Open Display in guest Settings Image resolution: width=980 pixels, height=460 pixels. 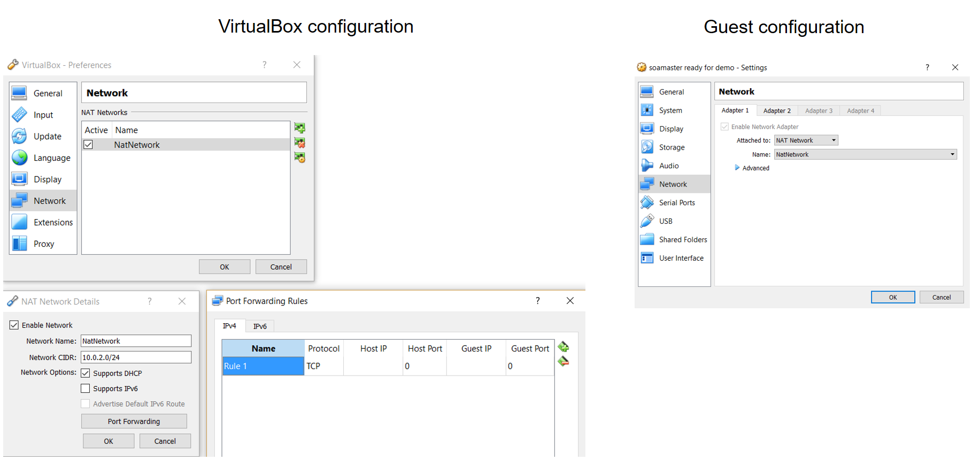(x=674, y=129)
